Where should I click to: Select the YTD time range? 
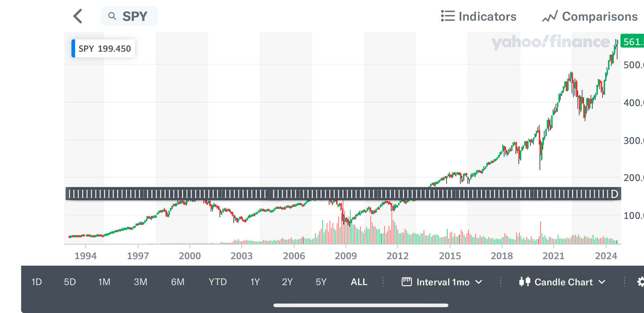[217, 282]
